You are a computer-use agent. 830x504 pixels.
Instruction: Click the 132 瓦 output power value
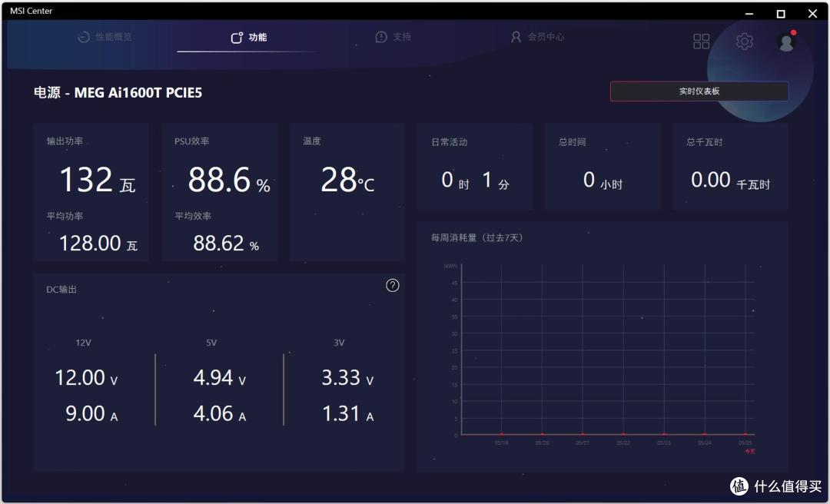click(x=98, y=180)
